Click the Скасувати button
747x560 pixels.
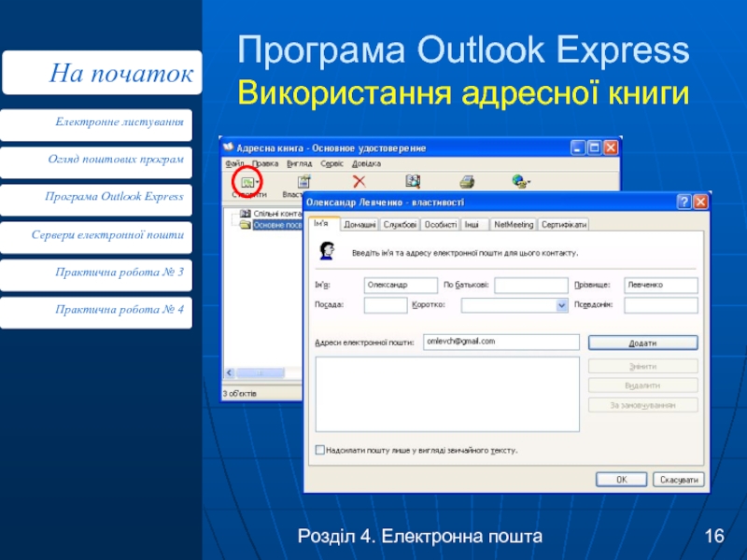coord(679,480)
